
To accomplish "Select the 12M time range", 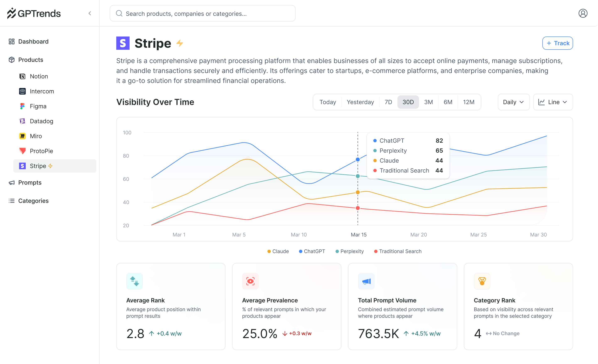I will click(x=468, y=102).
